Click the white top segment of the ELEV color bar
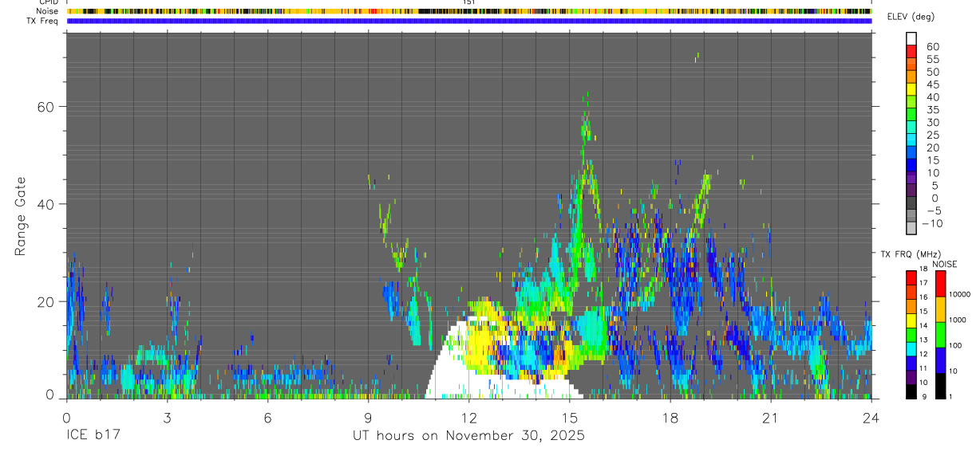The width and height of the screenshot is (980, 452). point(911,38)
